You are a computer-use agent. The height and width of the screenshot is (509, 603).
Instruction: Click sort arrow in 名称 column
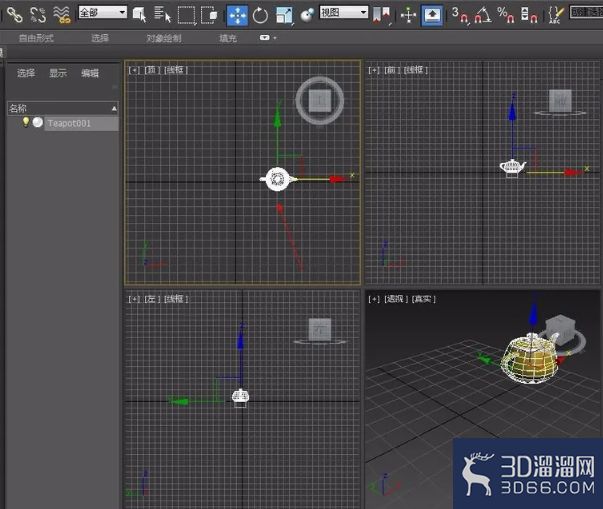114,109
